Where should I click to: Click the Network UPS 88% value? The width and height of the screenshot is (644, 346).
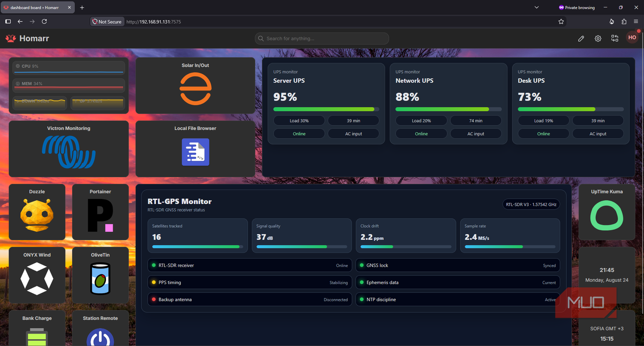click(x=407, y=97)
